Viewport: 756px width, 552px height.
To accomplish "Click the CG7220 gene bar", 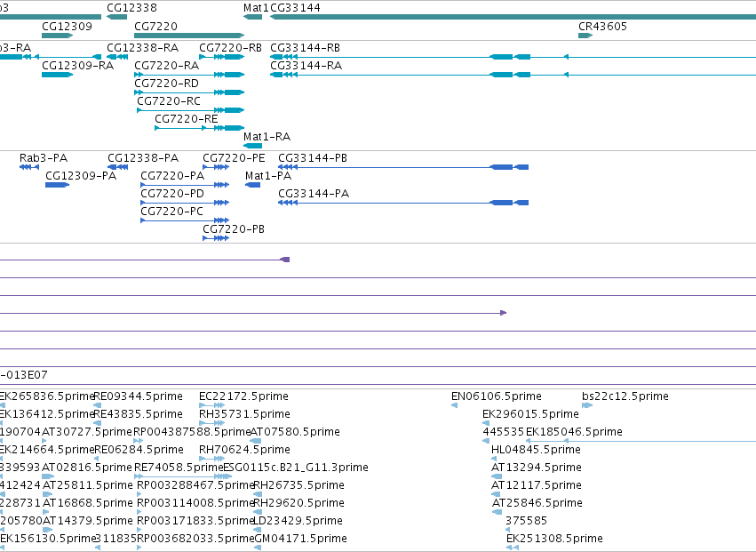I will pos(189,36).
